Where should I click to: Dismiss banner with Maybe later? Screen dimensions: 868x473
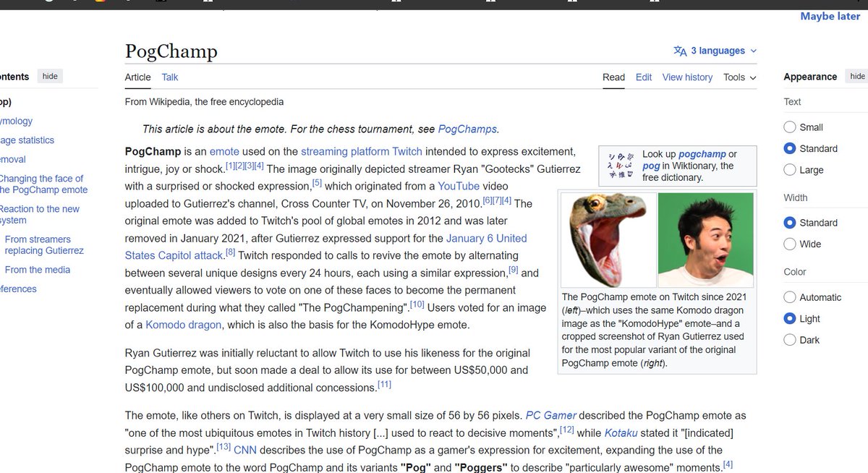pyautogui.click(x=830, y=16)
